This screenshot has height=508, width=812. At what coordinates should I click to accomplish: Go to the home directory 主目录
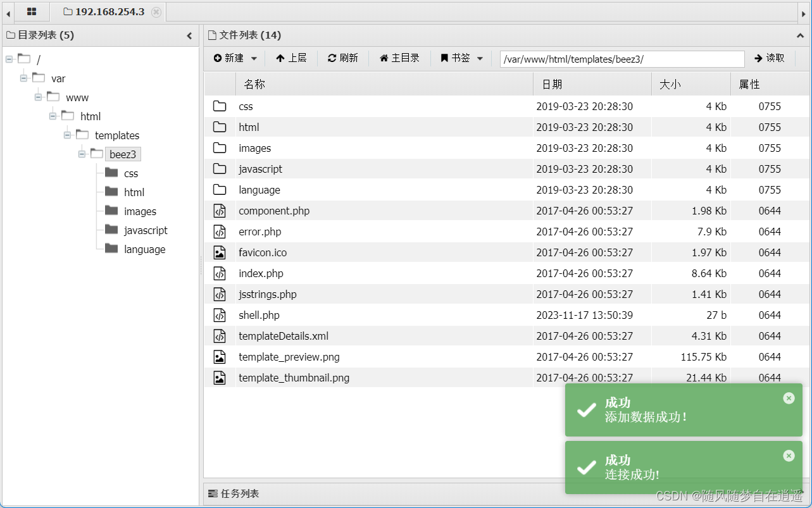coord(399,58)
